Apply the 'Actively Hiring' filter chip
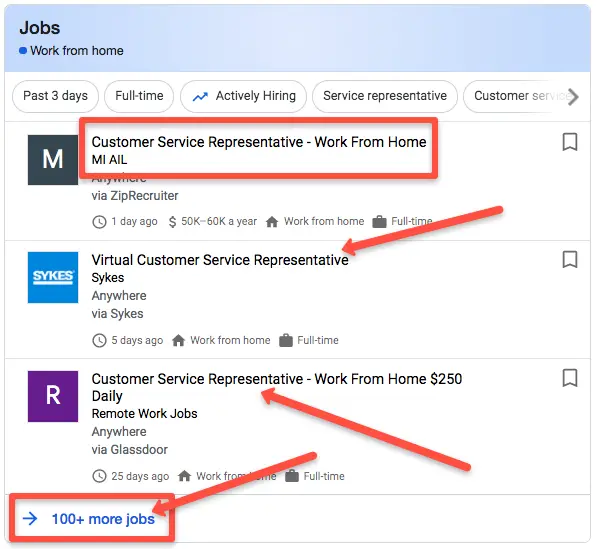 [243, 96]
